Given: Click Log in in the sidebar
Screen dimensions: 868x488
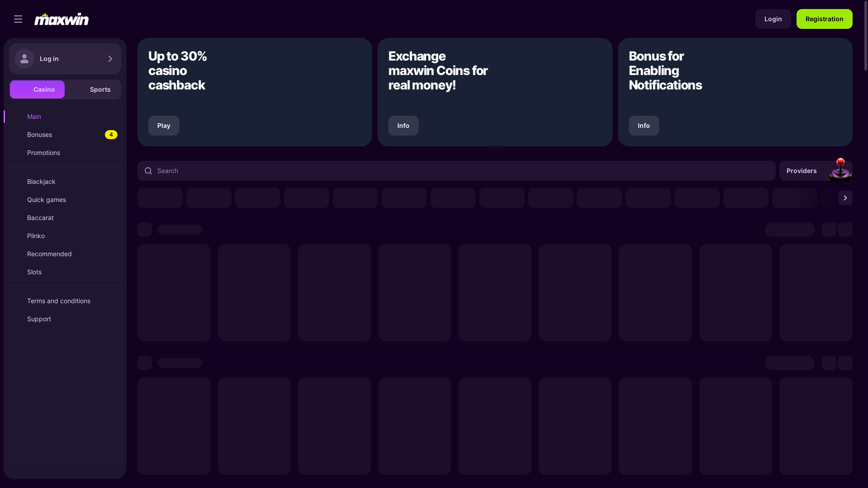Looking at the screenshot, I should click(65, 59).
